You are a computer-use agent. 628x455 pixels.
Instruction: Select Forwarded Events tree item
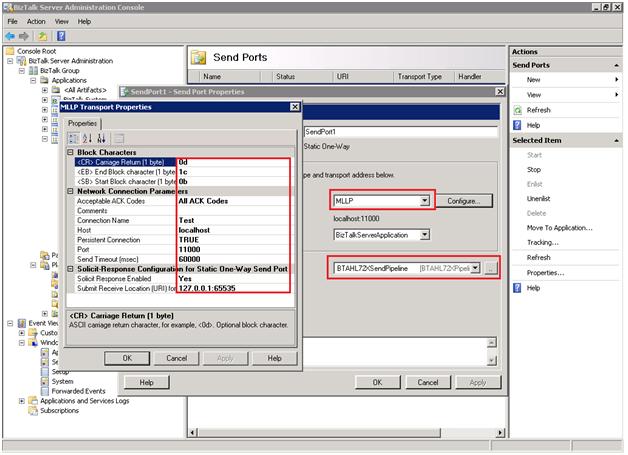78,391
